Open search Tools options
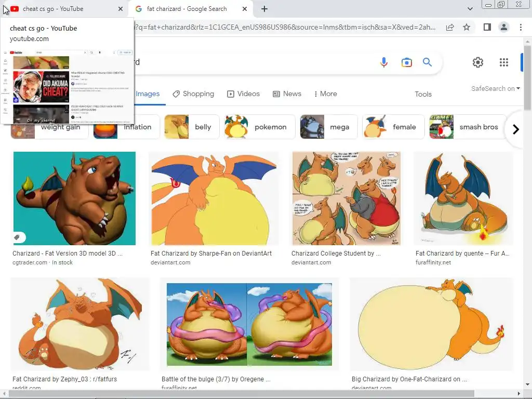 423,95
